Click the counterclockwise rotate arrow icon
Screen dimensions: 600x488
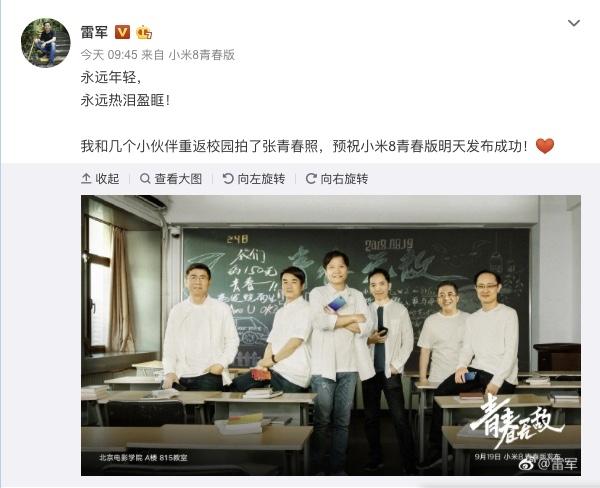pos(228,179)
